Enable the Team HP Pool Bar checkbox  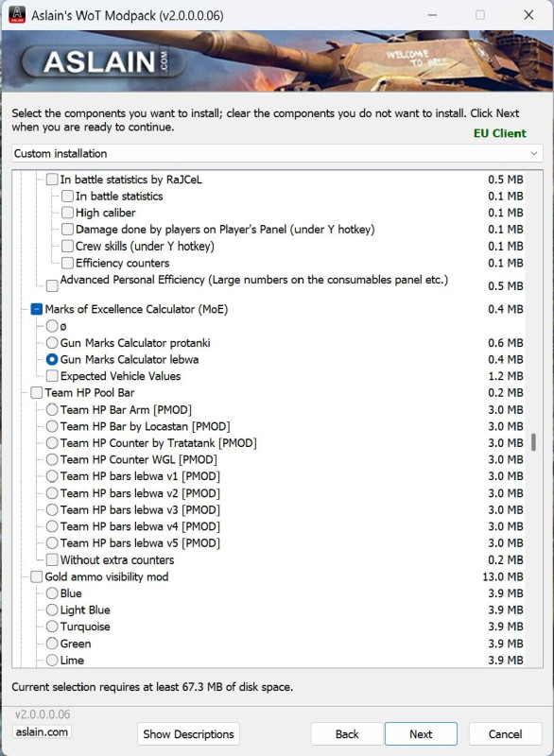pyautogui.click(x=37, y=392)
